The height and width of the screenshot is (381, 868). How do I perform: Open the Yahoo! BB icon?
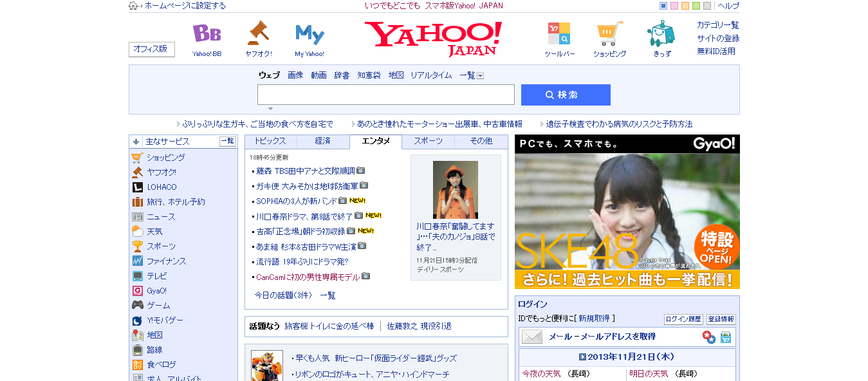[x=207, y=33]
